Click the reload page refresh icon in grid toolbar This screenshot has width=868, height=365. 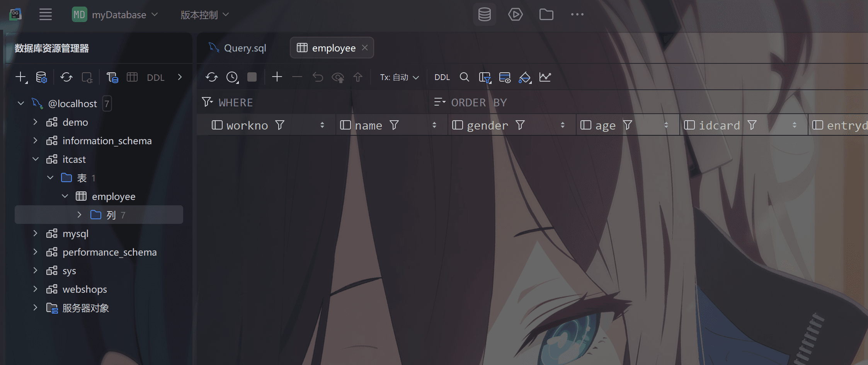click(x=211, y=77)
